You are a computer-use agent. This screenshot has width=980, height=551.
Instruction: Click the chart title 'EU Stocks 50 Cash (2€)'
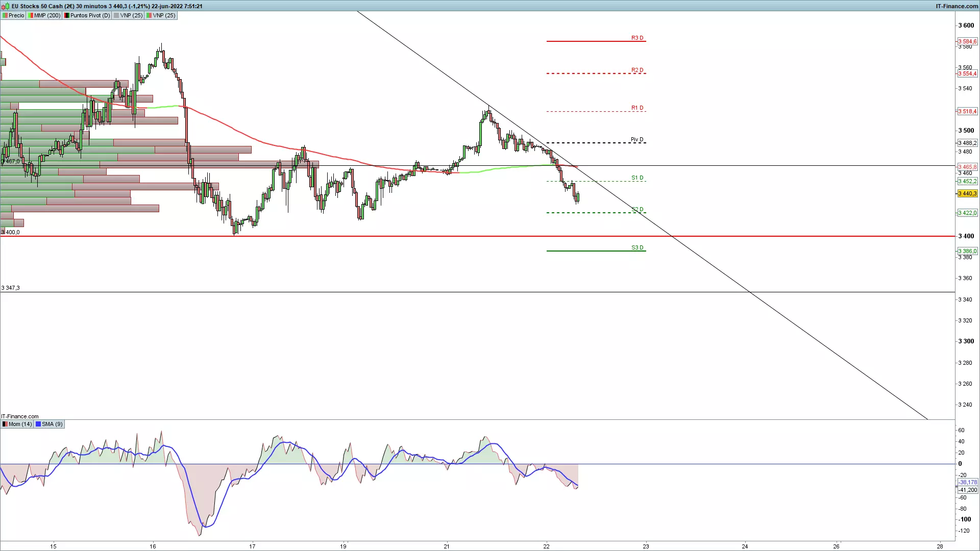[x=43, y=6]
